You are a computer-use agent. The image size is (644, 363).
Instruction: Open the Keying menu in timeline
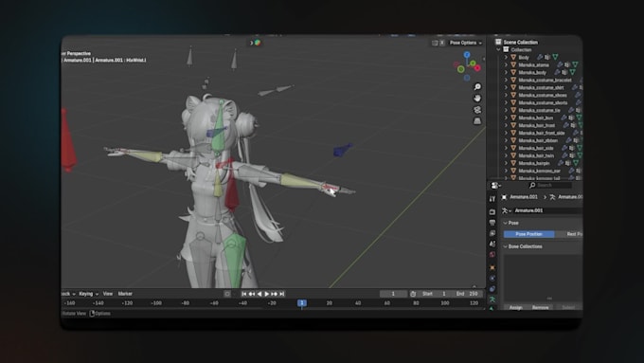pyautogui.click(x=88, y=294)
